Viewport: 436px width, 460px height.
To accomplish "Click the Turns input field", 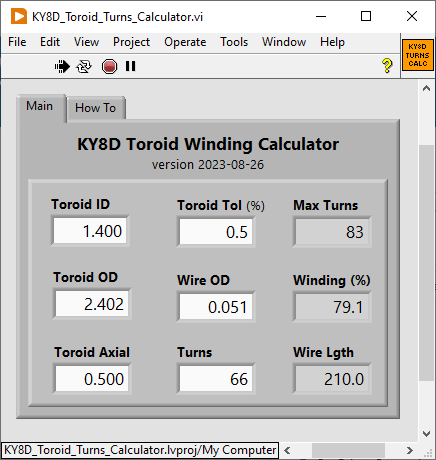I will point(216,379).
